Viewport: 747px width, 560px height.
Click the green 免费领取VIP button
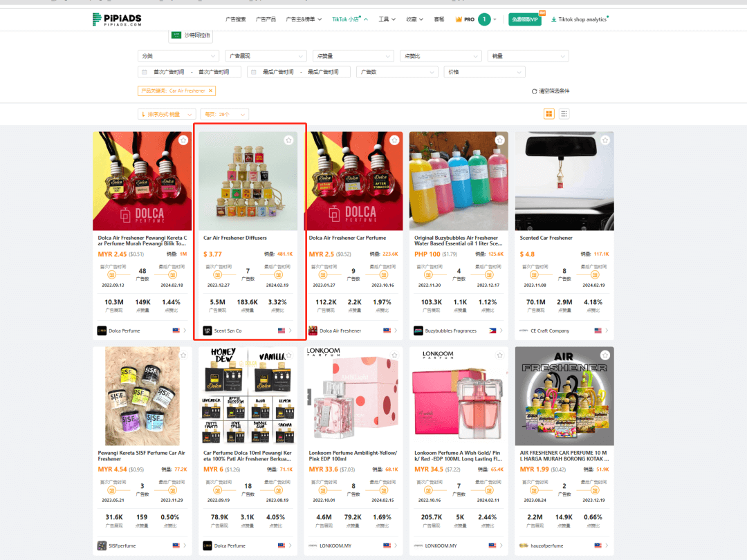point(525,19)
